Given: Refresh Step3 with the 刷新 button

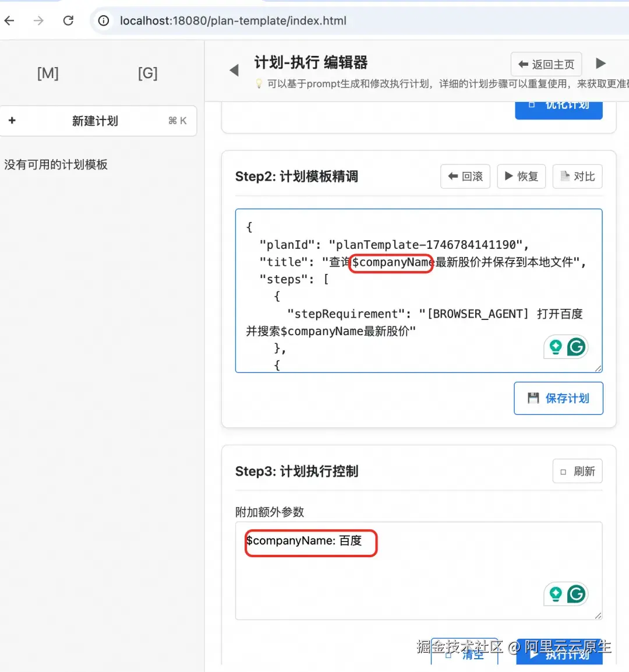Looking at the screenshot, I should click(x=577, y=471).
